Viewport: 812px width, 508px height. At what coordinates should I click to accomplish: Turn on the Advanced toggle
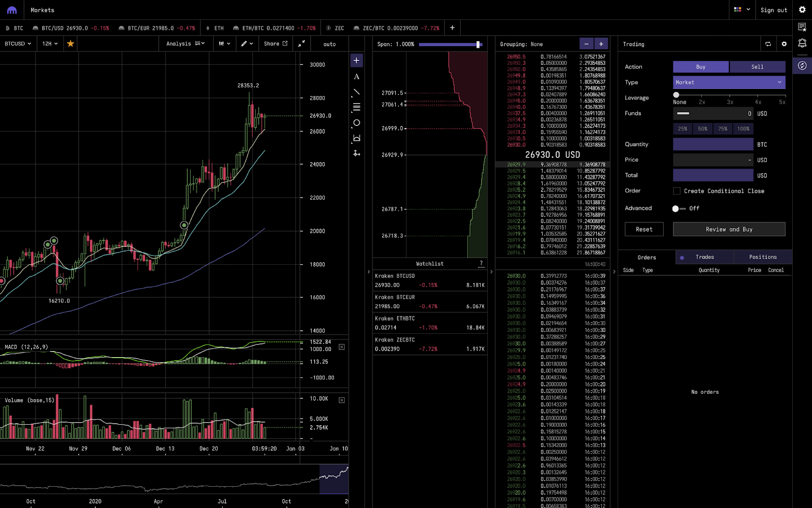tap(675, 208)
